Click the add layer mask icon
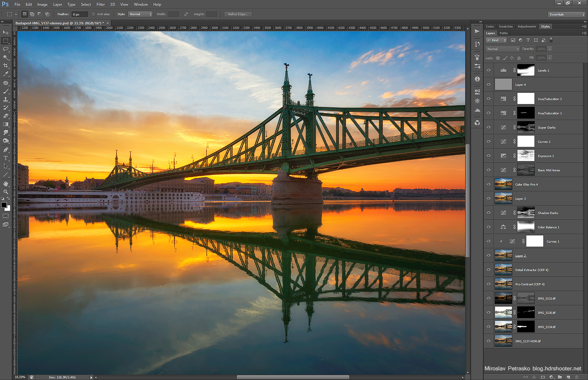This screenshot has width=588, height=380. click(543, 377)
